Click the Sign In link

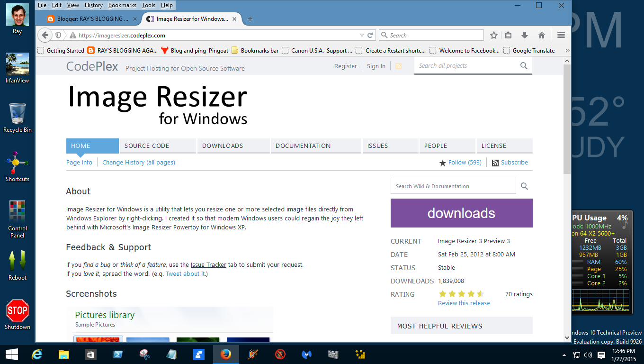[x=376, y=66]
